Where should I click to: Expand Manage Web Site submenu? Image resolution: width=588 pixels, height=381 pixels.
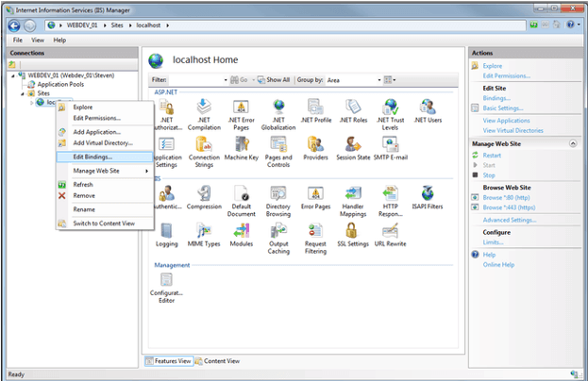tap(105, 171)
